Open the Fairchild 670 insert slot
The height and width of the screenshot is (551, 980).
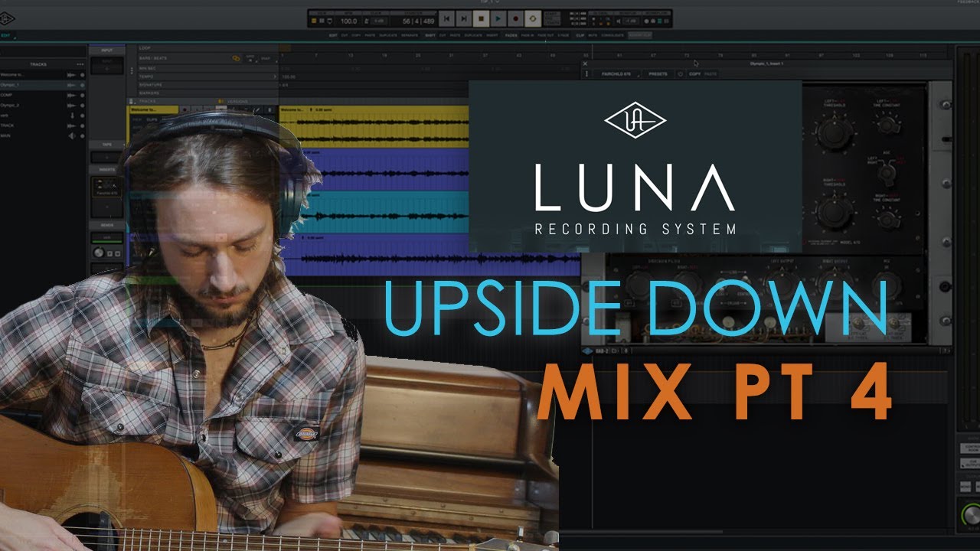pyautogui.click(x=106, y=187)
